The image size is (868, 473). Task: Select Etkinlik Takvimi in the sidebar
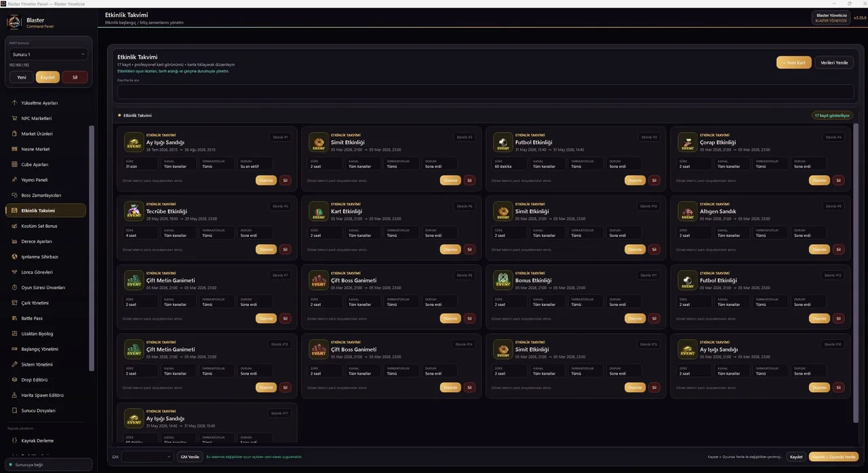point(45,210)
